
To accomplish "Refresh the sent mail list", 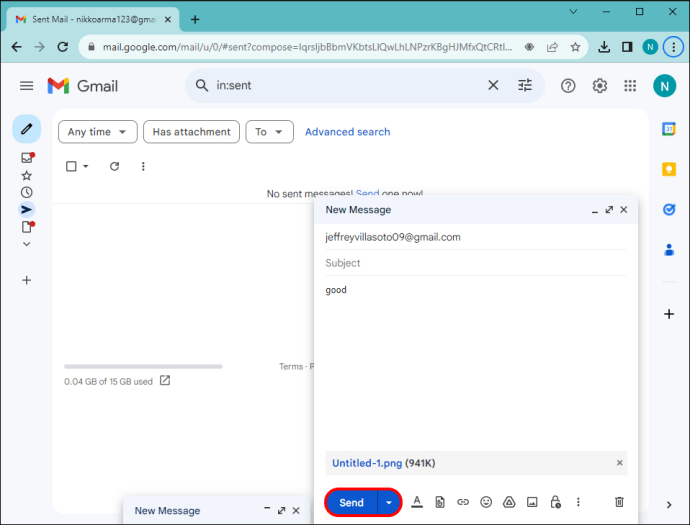I will 114,166.
